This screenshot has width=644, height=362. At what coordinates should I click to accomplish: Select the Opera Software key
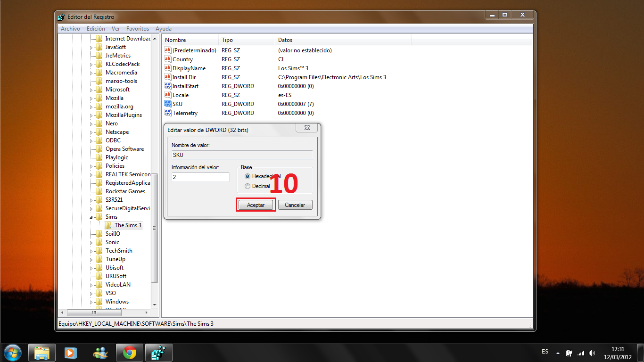124,149
